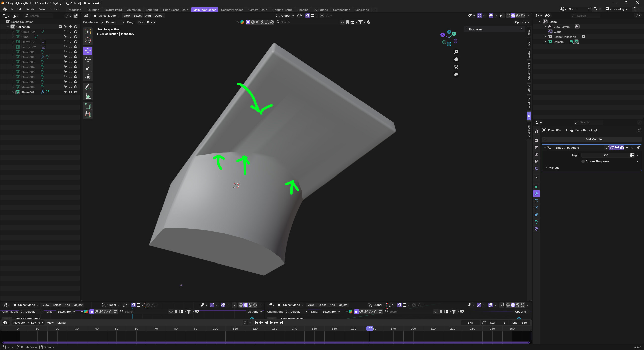Expand the Boolean panel

(495, 29)
